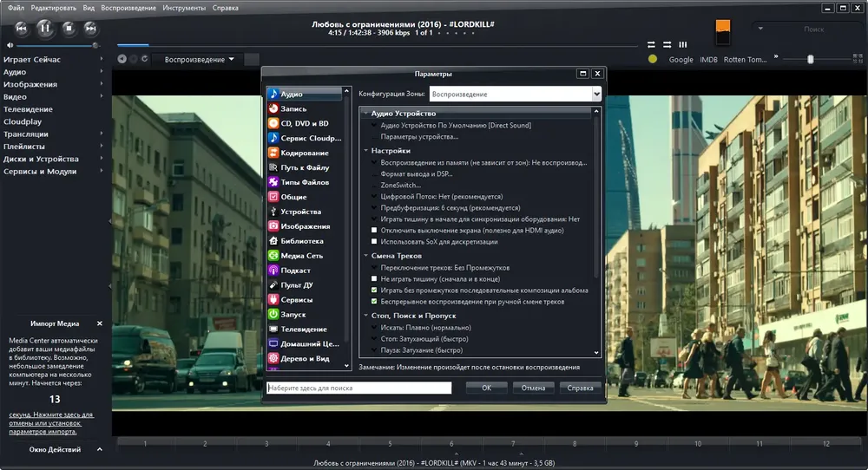Viewport: 868px width, 470px height.
Task: Uncheck Беспрерывное воспроизведение при ручной смене треков
Action: (374, 302)
